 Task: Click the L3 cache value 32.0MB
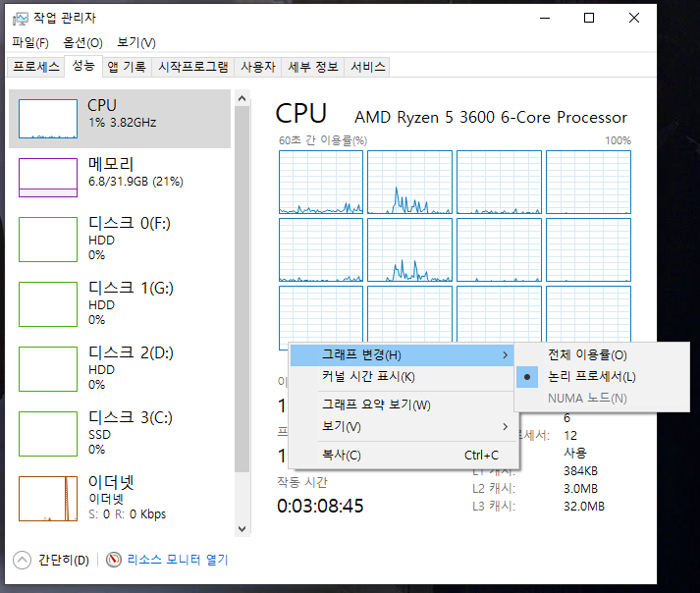coord(584,507)
